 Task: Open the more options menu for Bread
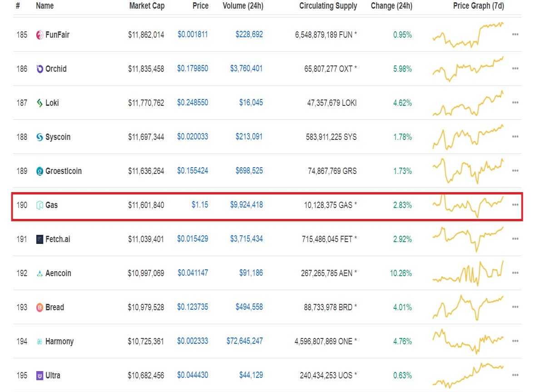coord(515,307)
